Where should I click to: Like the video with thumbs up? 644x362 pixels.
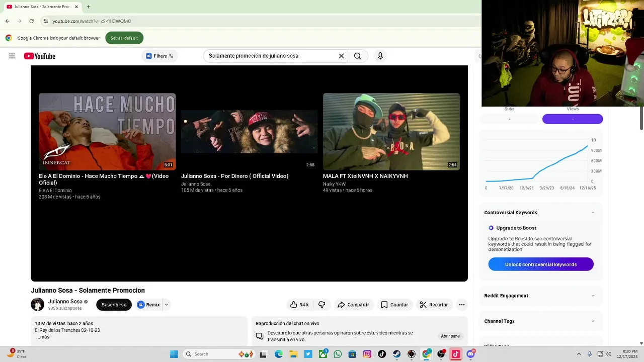click(x=299, y=305)
